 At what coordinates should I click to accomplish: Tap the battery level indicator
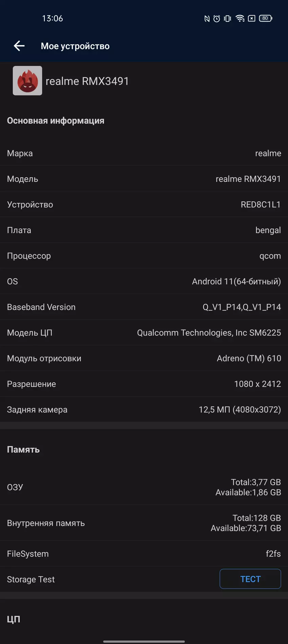tap(265, 18)
